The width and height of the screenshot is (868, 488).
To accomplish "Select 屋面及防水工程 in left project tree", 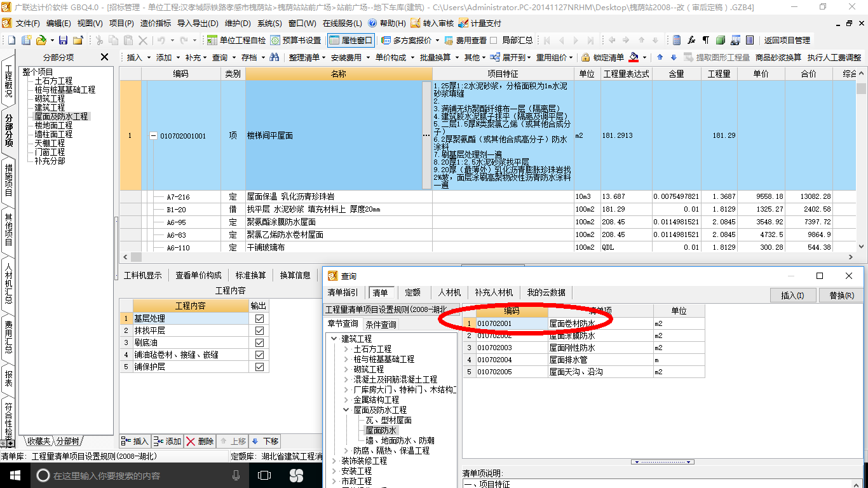I will click(x=62, y=116).
